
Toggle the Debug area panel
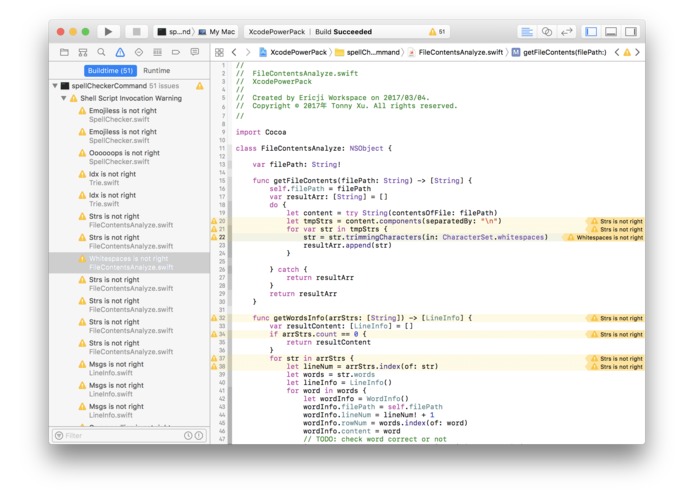tap(611, 31)
